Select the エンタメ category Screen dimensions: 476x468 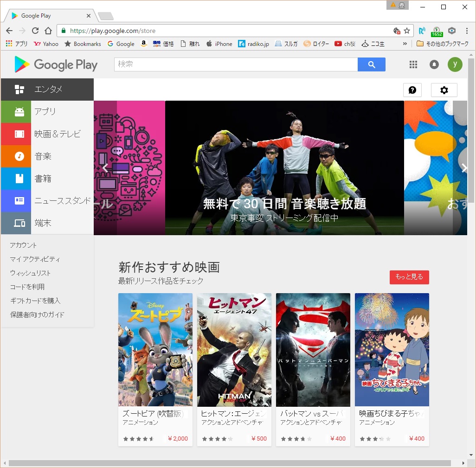47,90
